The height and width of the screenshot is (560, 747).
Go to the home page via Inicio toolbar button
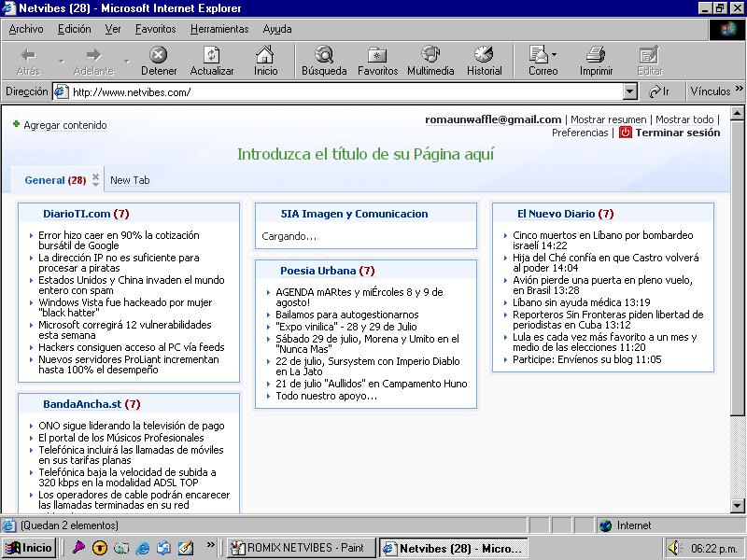(x=265, y=61)
